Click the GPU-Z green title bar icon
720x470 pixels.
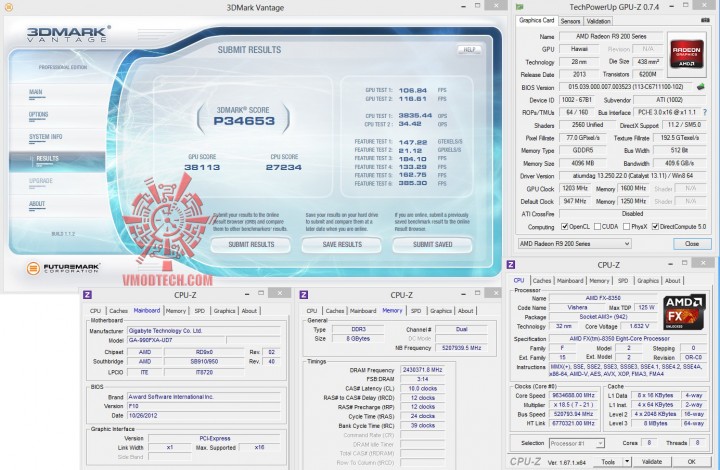(519, 7)
